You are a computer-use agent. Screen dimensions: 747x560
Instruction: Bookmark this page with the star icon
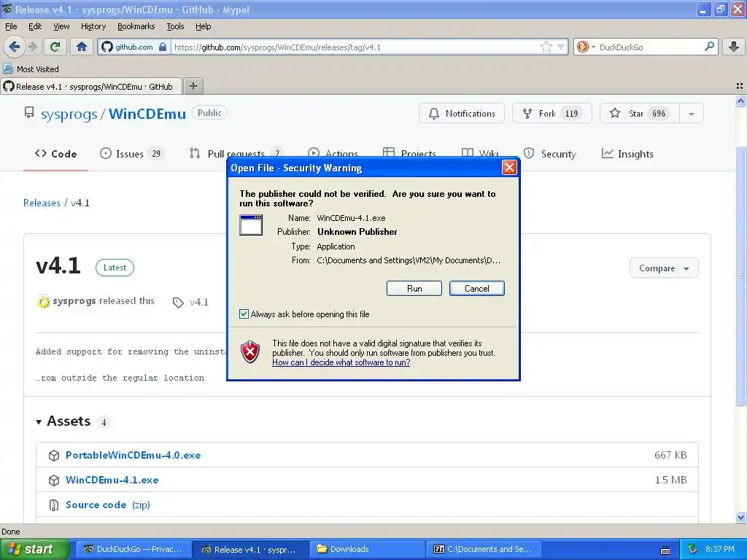(546, 47)
